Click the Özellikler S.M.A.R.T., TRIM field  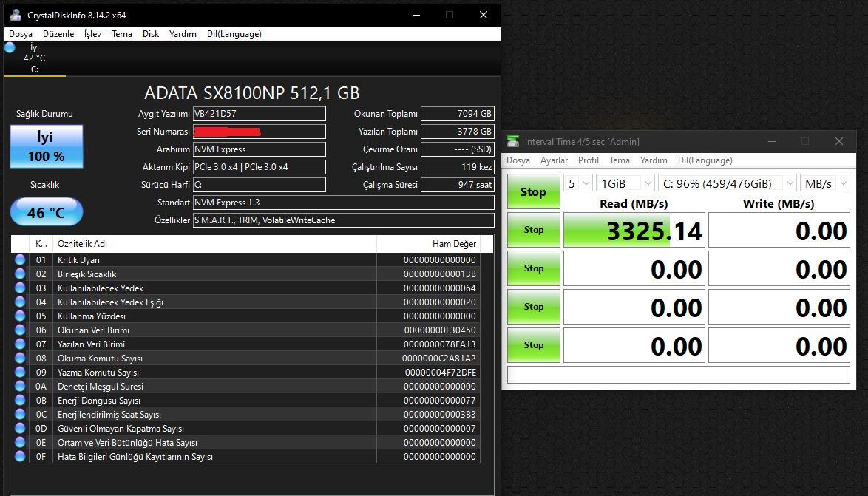(343, 220)
